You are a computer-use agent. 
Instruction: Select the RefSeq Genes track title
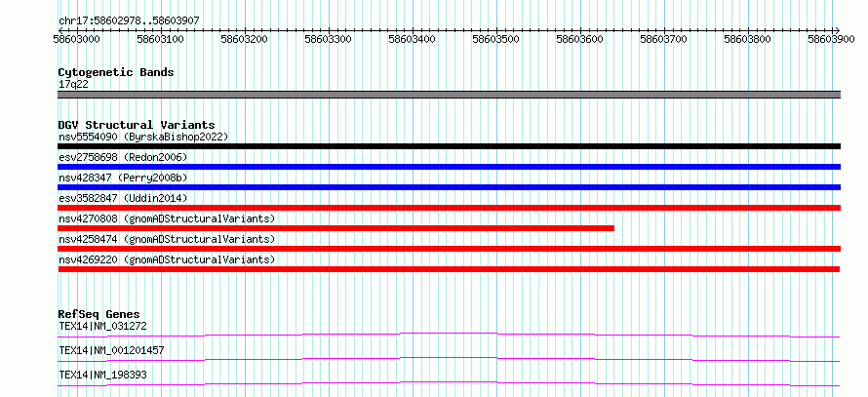99,314
